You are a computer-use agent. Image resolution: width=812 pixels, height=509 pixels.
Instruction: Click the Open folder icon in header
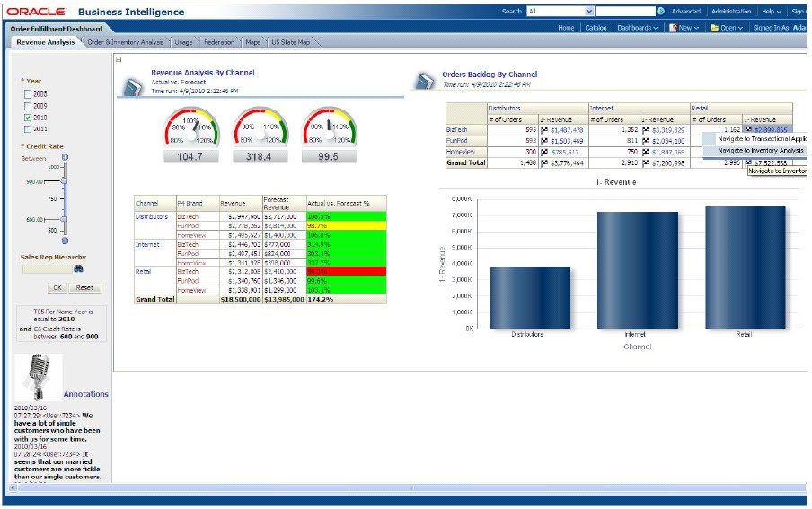click(x=715, y=28)
